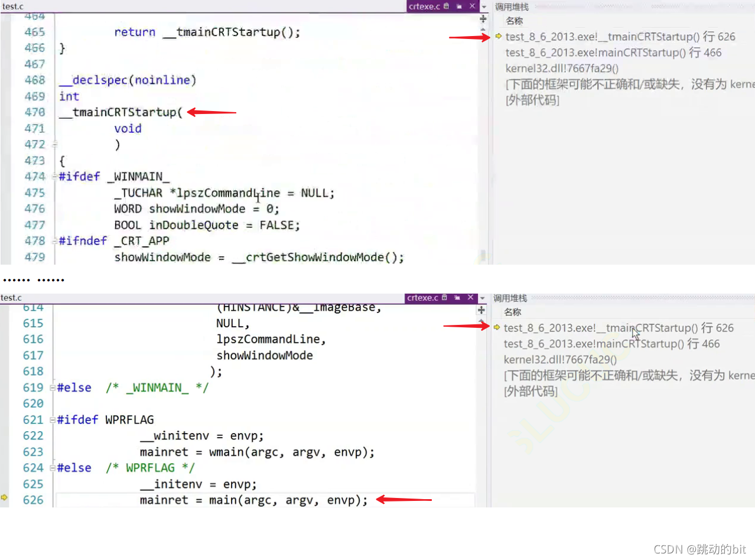Click lock icon on lower crtexe.c tab
The height and width of the screenshot is (560, 755).
(x=444, y=298)
